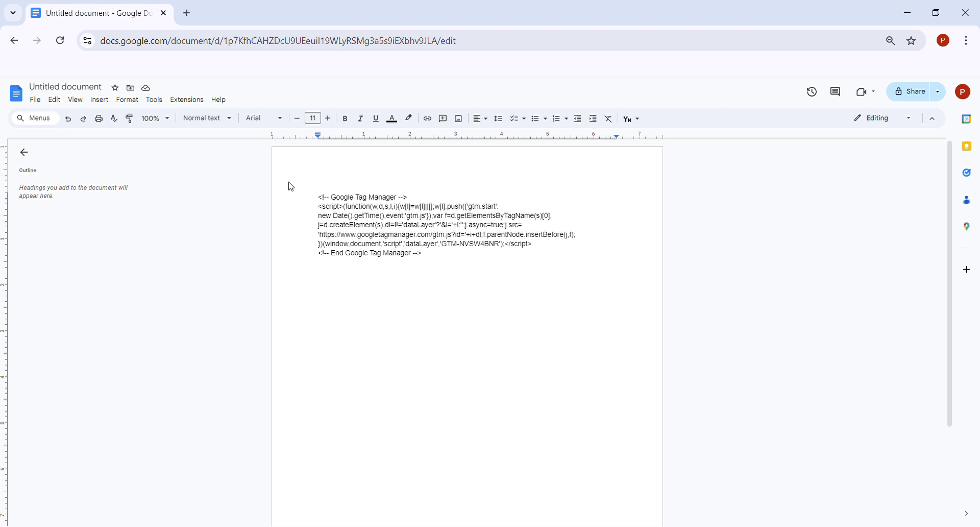Move document to a folder

(131, 88)
